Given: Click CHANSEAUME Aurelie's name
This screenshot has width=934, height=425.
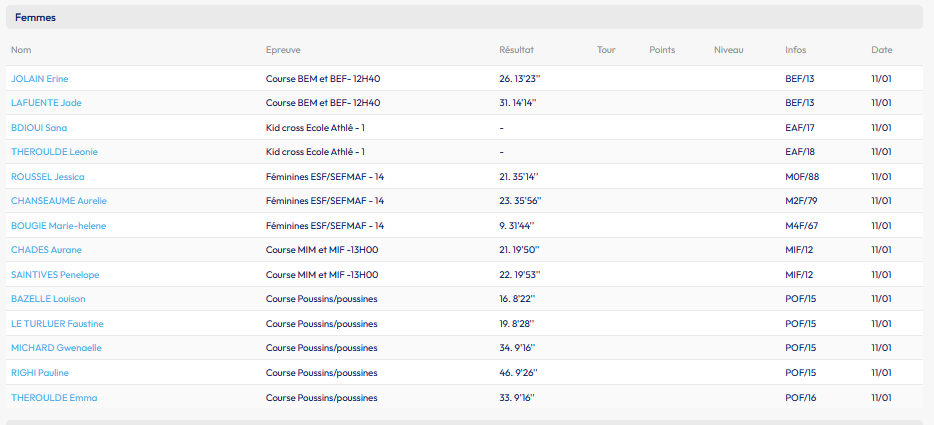Looking at the screenshot, I should click(x=58, y=201).
